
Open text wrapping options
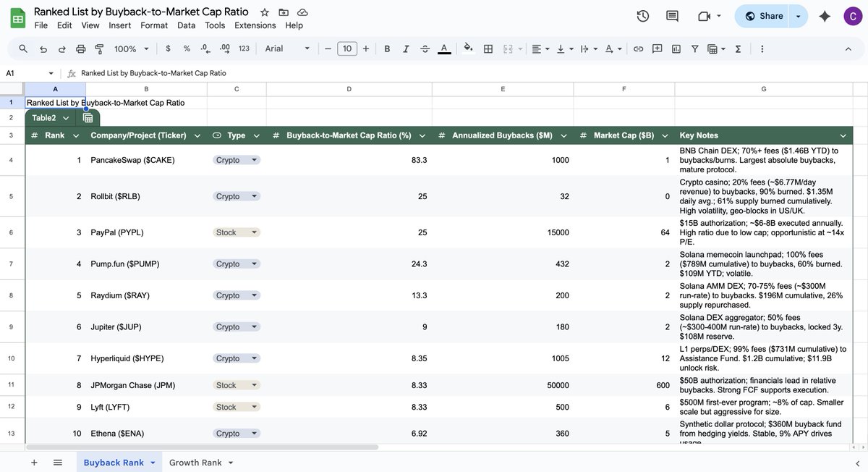point(587,49)
